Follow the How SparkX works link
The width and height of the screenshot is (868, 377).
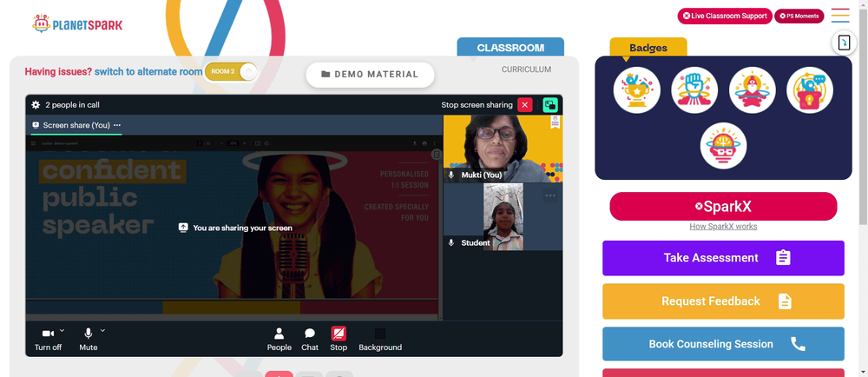pyautogui.click(x=723, y=227)
